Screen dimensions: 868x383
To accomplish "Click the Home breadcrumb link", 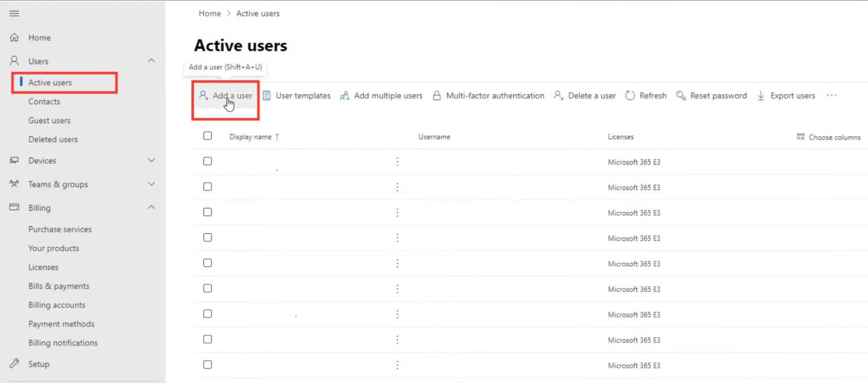I will [x=210, y=14].
